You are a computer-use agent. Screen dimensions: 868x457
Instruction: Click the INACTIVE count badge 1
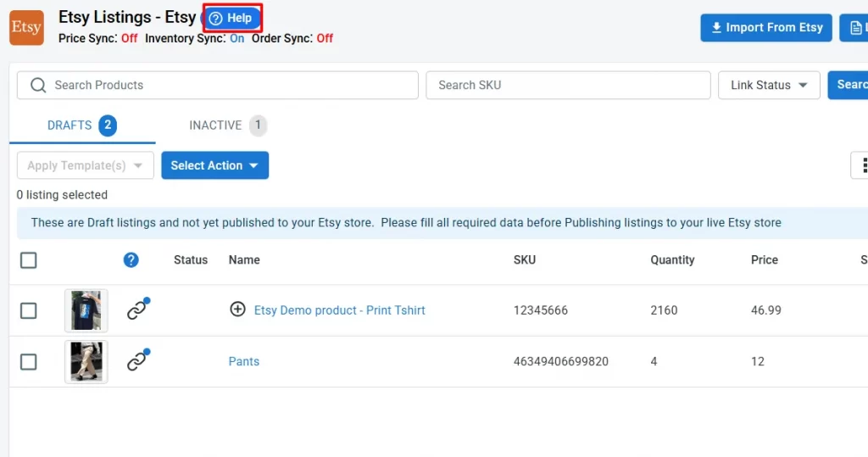[x=258, y=125]
